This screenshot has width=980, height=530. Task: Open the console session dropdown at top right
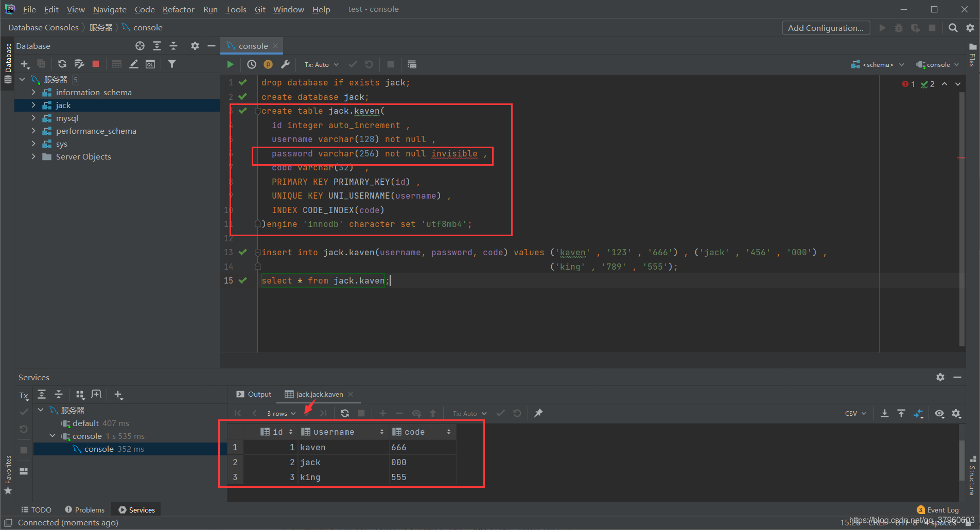(x=937, y=64)
